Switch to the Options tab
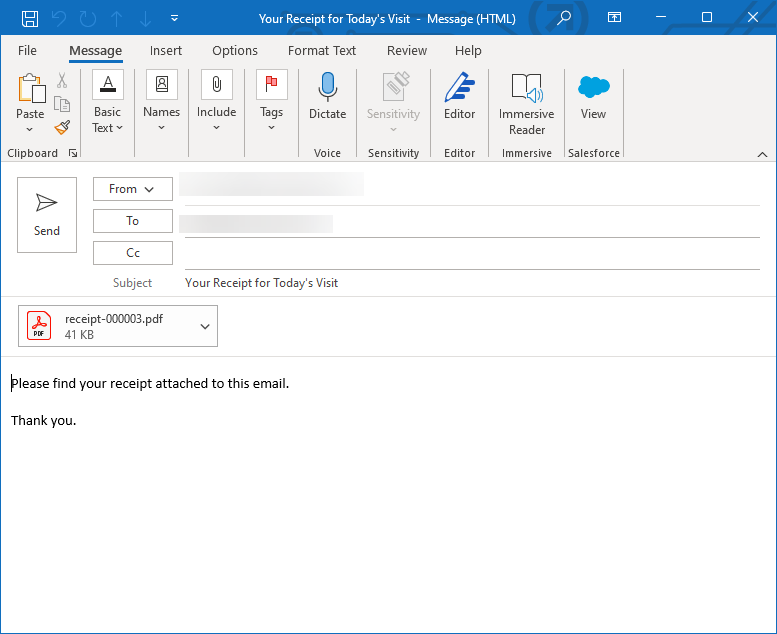Image resolution: width=777 pixels, height=634 pixels. click(235, 51)
